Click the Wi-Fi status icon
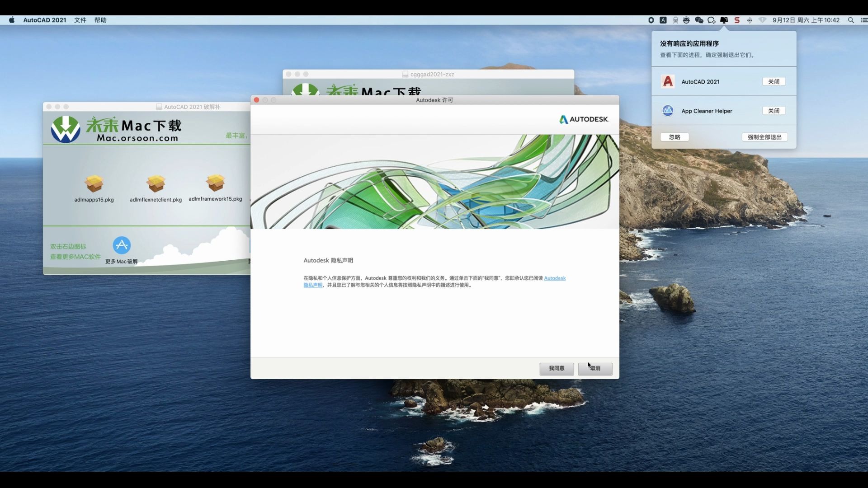This screenshot has width=868, height=488. coord(762,20)
